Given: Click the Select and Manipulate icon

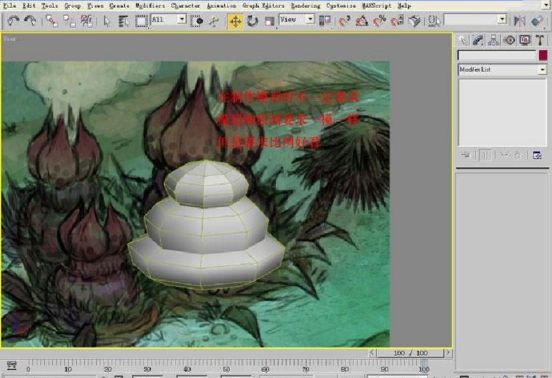Looking at the screenshot, I should point(214,21).
